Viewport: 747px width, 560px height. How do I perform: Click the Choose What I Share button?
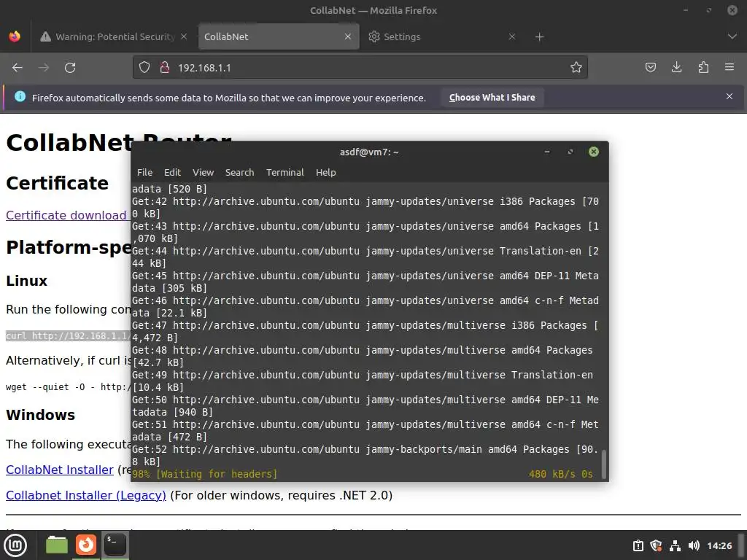tap(492, 98)
